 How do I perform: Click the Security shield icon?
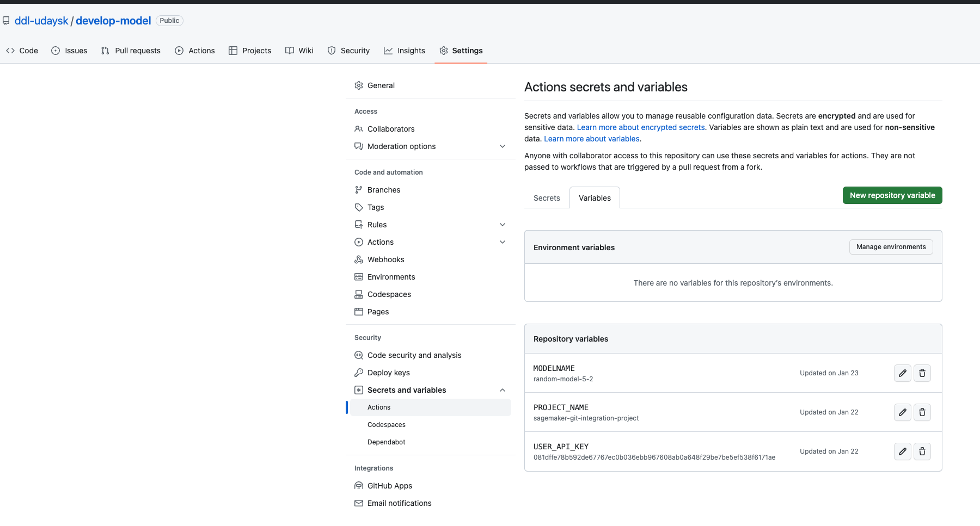point(332,51)
